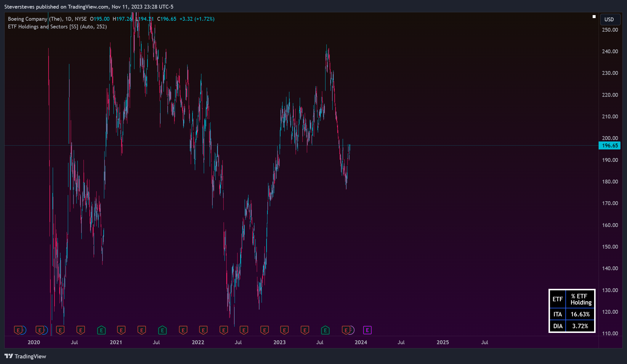
Task: Click the 110.00 price axis label
Action: point(610,334)
